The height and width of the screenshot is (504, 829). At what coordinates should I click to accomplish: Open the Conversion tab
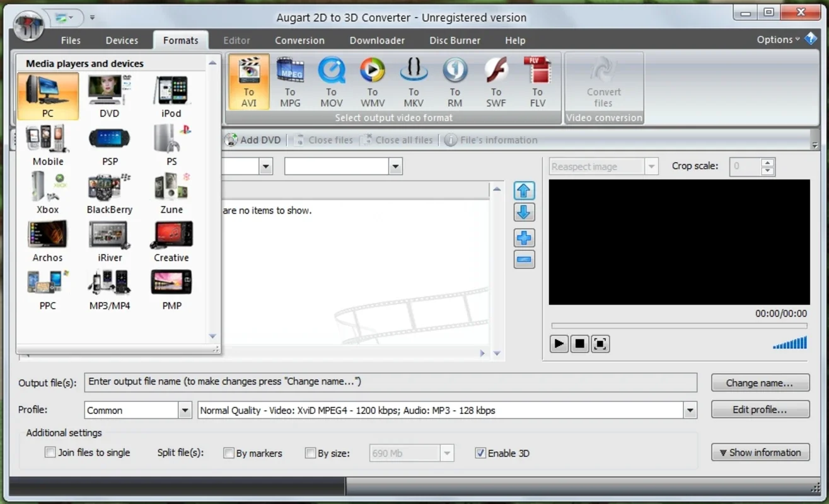[299, 40]
